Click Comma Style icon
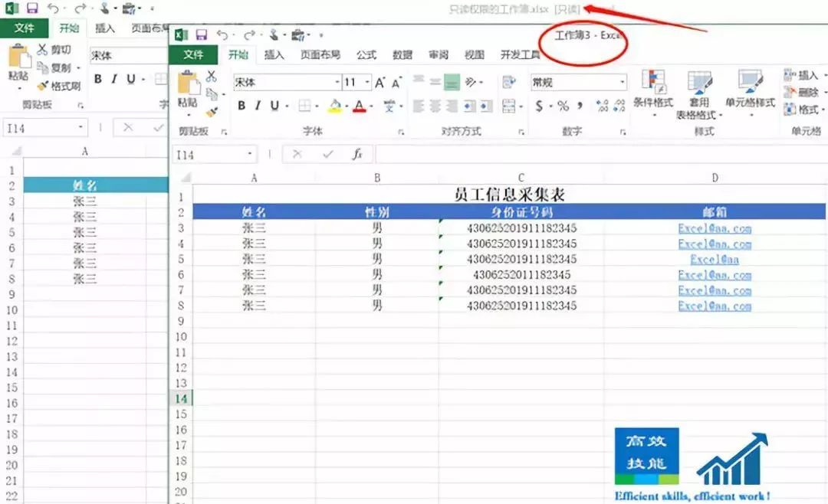Screen dimensions: 828x504 (x=580, y=106)
